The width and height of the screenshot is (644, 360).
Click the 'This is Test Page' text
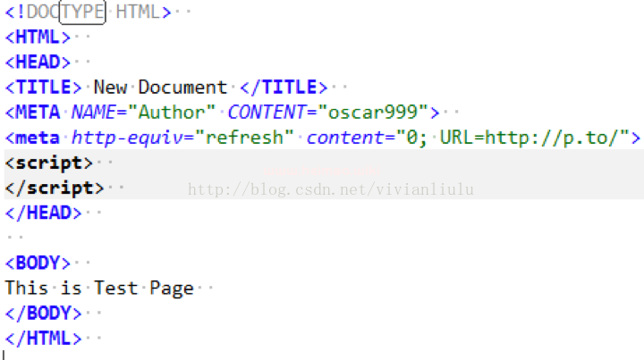(x=99, y=288)
